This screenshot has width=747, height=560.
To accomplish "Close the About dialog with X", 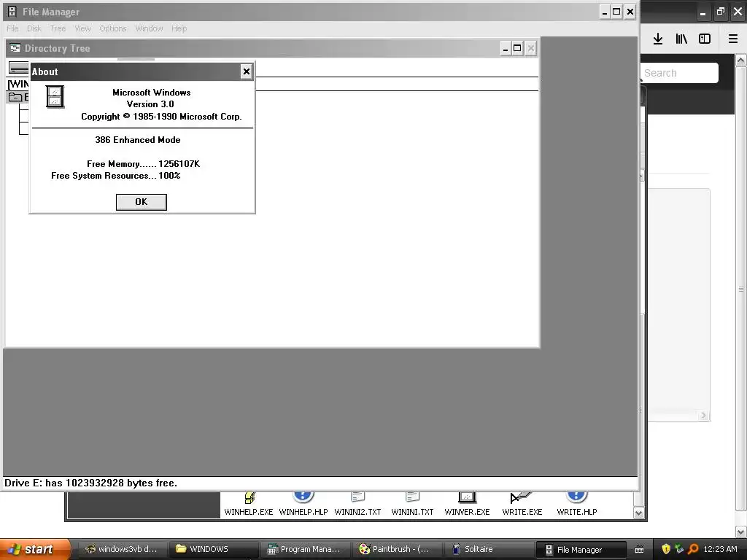I will point(247,71).
